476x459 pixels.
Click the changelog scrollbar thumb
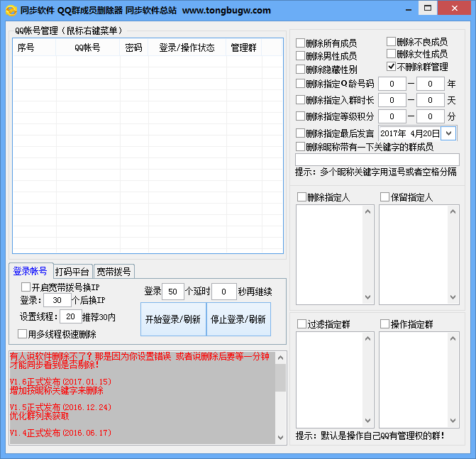tap(280, 377)
